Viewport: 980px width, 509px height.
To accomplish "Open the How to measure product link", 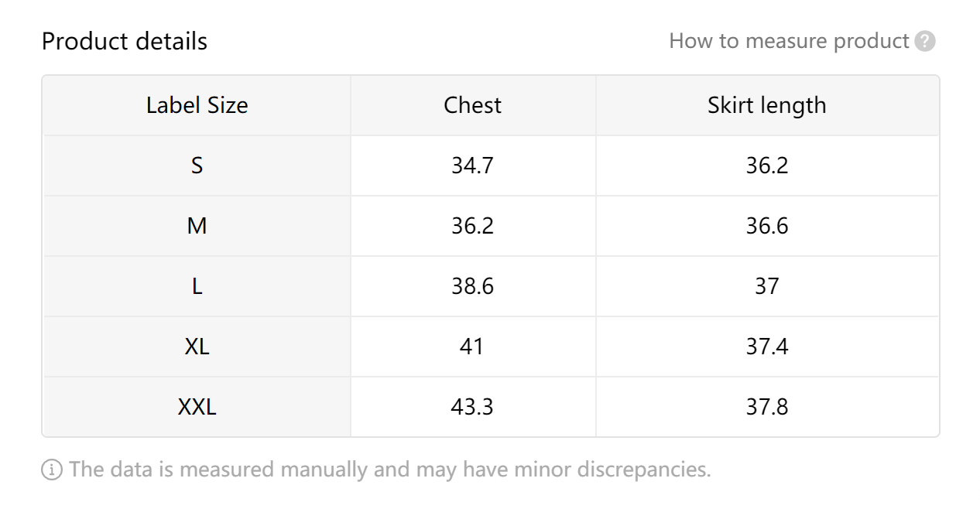I will [x=789, y=41].
